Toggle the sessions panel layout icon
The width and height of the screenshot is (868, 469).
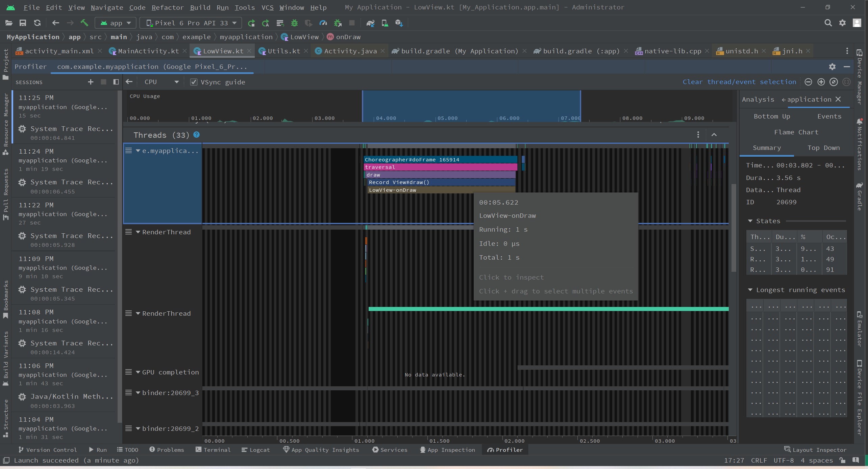[116, 82]
